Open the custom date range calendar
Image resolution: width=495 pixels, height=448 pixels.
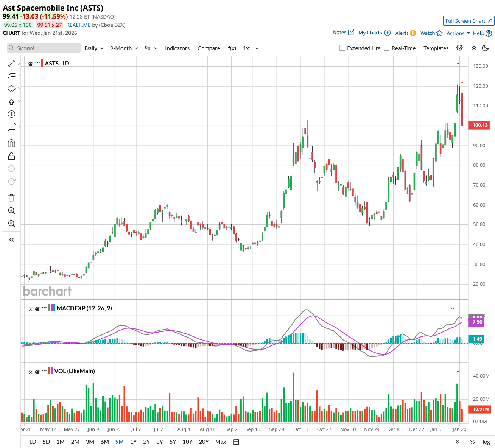pos(236,442)
